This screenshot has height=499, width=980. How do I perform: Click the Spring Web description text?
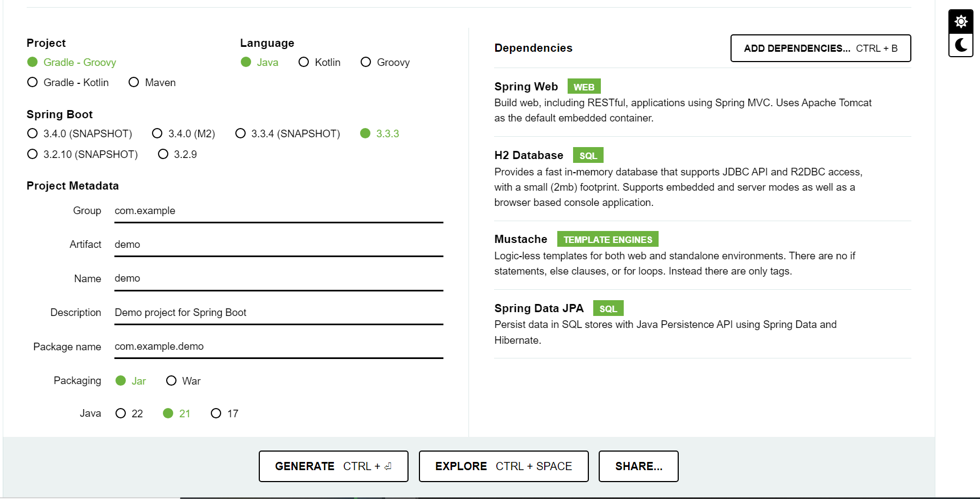click(x=683, y=110)
